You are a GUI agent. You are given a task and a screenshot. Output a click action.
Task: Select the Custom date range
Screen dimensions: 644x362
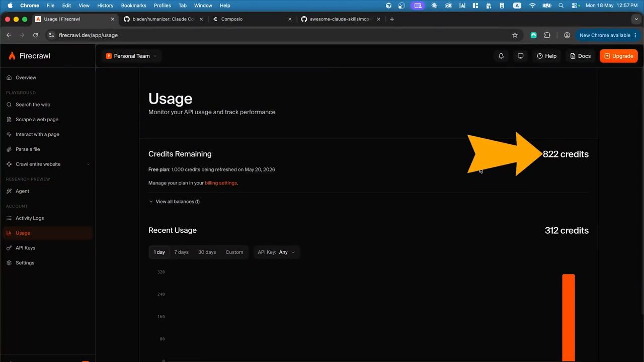click(234, 252)
